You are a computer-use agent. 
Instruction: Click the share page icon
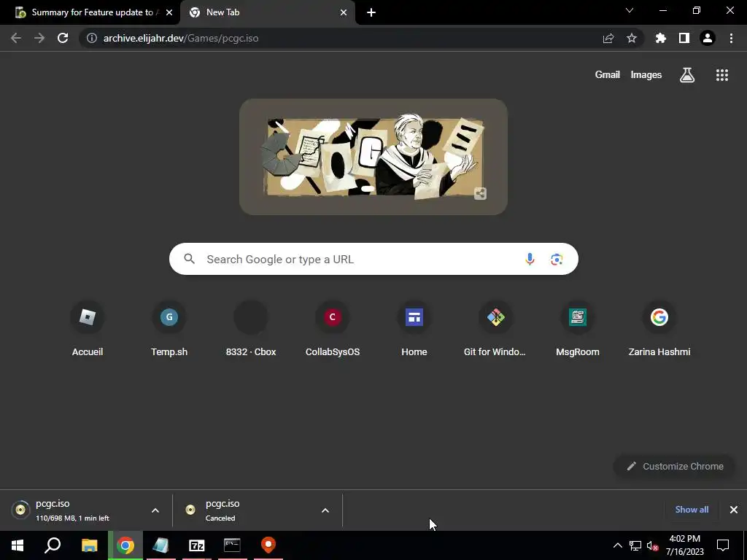[608, 38]
